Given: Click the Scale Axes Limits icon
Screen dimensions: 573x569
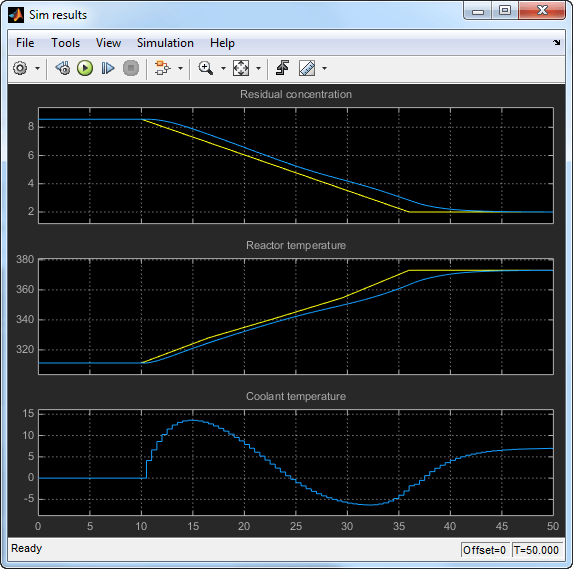Looking at the screenshot, I should 241,68.
